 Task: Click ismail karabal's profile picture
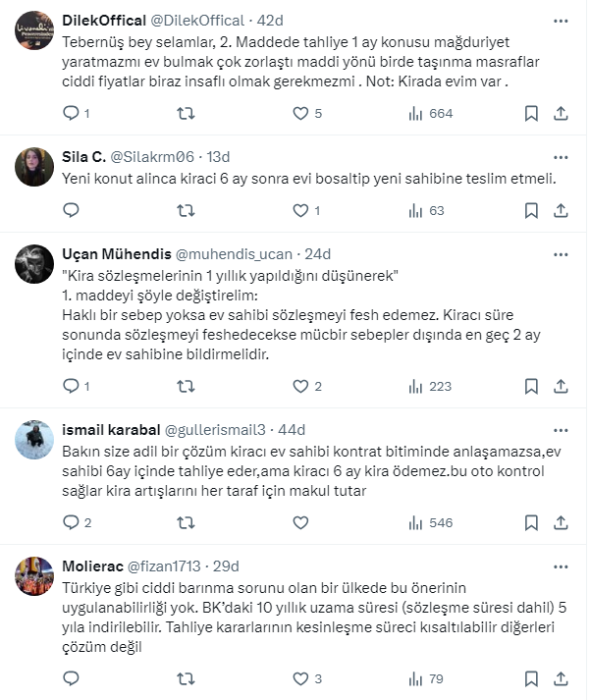click(34, 440)
